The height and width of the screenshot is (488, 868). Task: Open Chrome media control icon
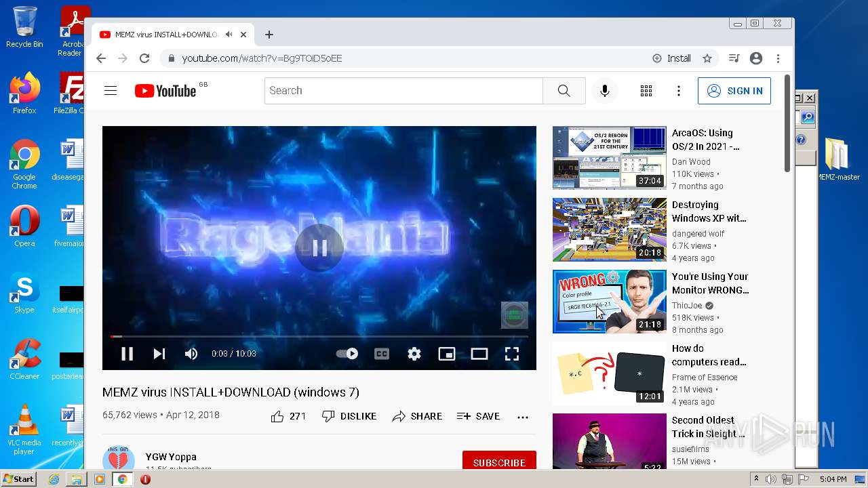734,58
